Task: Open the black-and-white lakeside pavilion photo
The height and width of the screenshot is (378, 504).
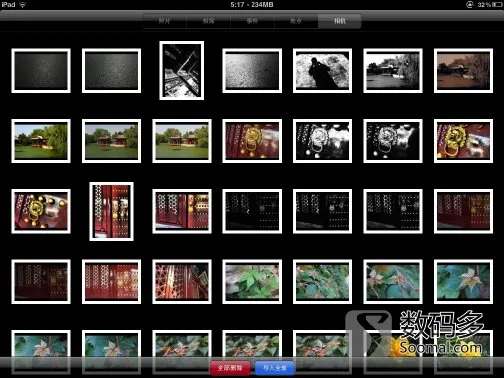Action: pos(393,71)
